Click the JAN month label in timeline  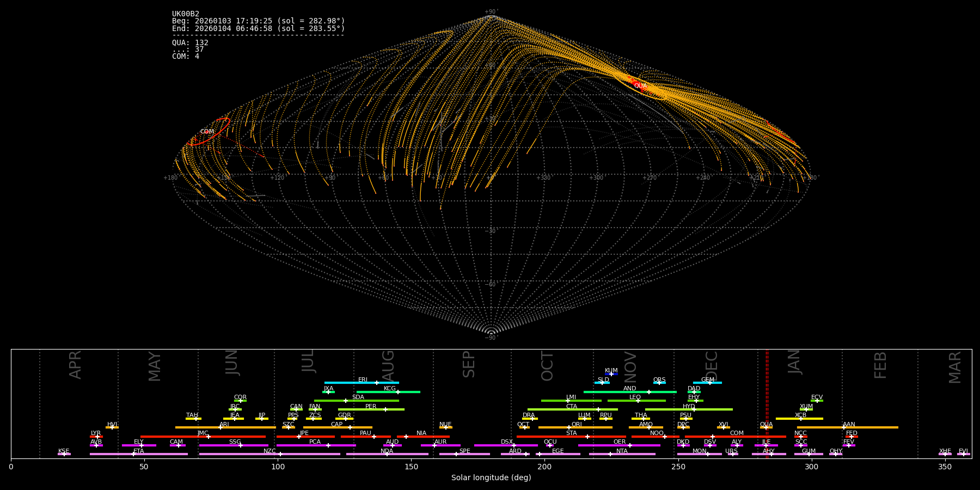tap(794, 362)
